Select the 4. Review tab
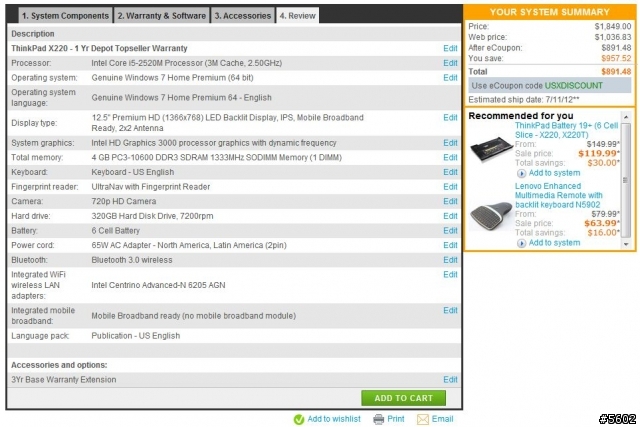 (x=298, y=16)
